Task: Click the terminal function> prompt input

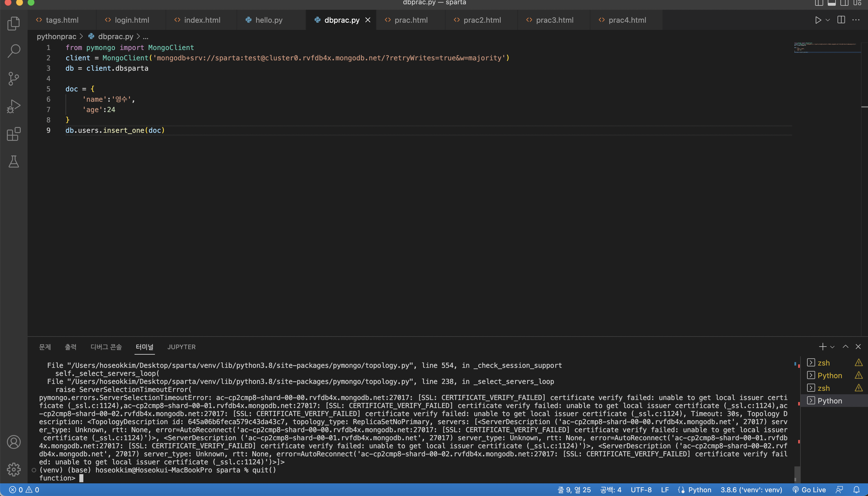Action: [x=61, y=478]
